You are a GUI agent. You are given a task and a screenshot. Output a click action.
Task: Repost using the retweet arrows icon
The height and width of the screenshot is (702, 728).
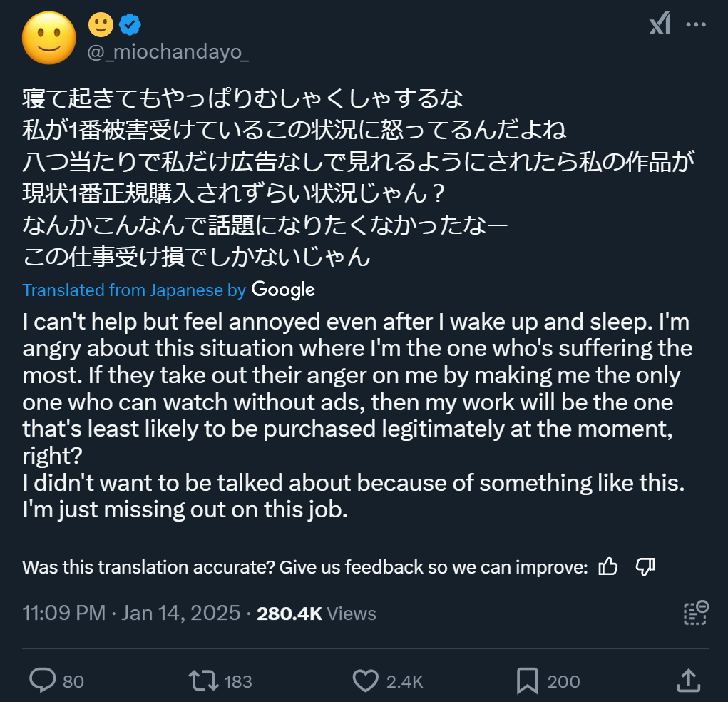click(204, 681)
